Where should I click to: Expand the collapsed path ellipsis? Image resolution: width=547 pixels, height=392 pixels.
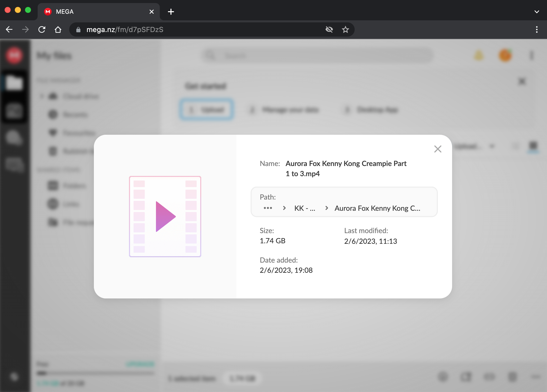[268, 208]
